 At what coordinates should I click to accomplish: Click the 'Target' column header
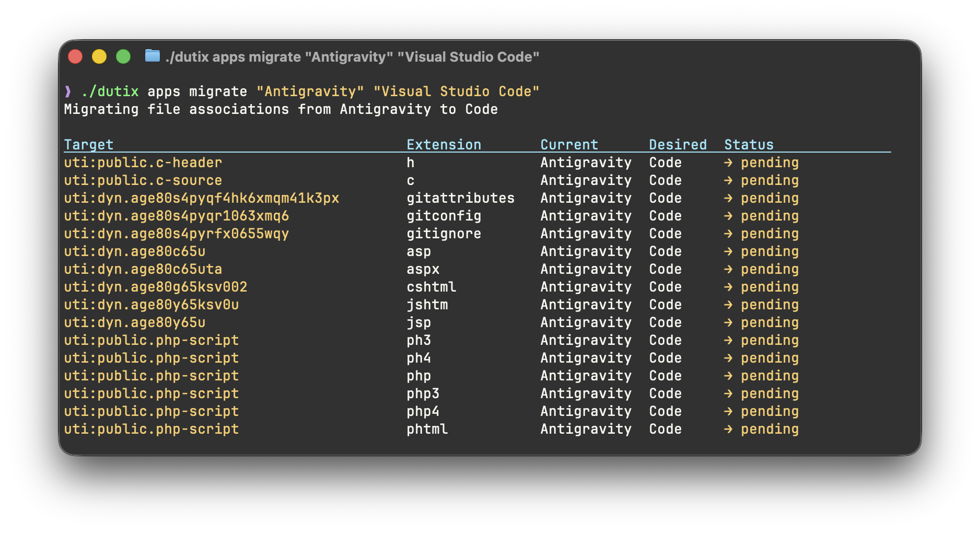click(x=89, y=145)
